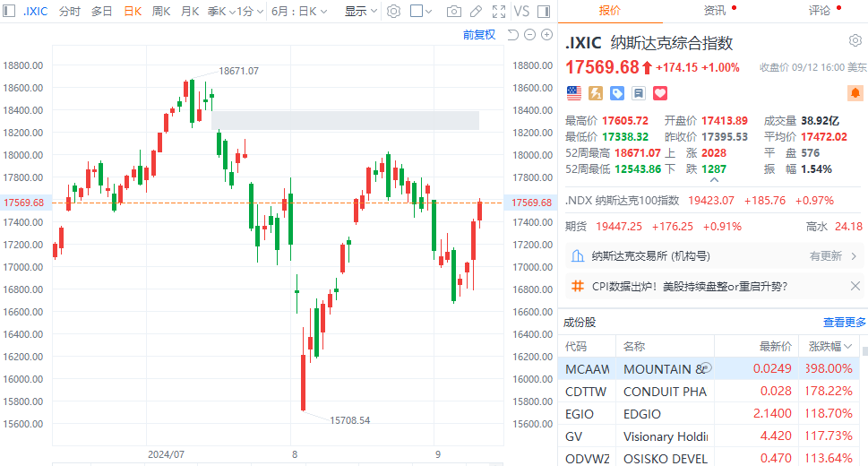Click .IXIC symbol in chart toolbar
This screenshot has height=466, width=868.
pos(36,11)
